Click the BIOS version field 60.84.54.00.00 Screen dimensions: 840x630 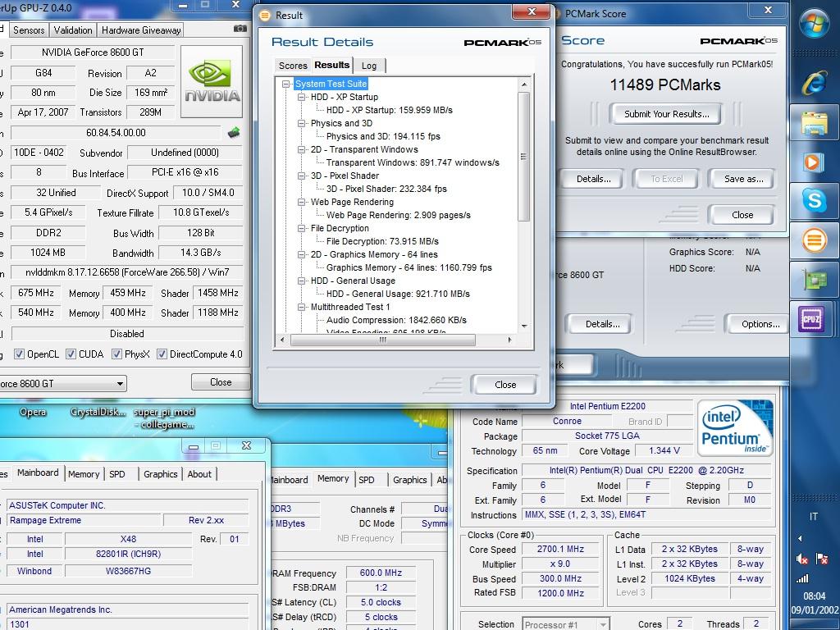[116, 132]
